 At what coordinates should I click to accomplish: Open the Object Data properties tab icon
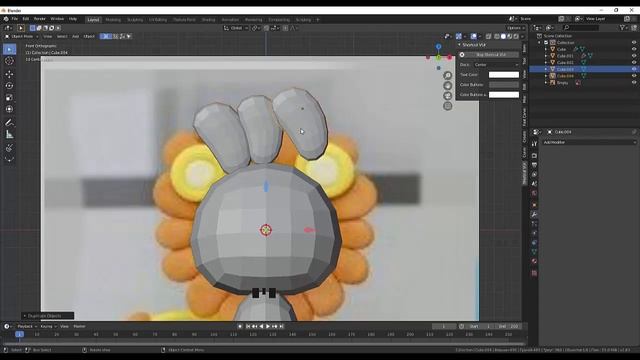point(534,252)
